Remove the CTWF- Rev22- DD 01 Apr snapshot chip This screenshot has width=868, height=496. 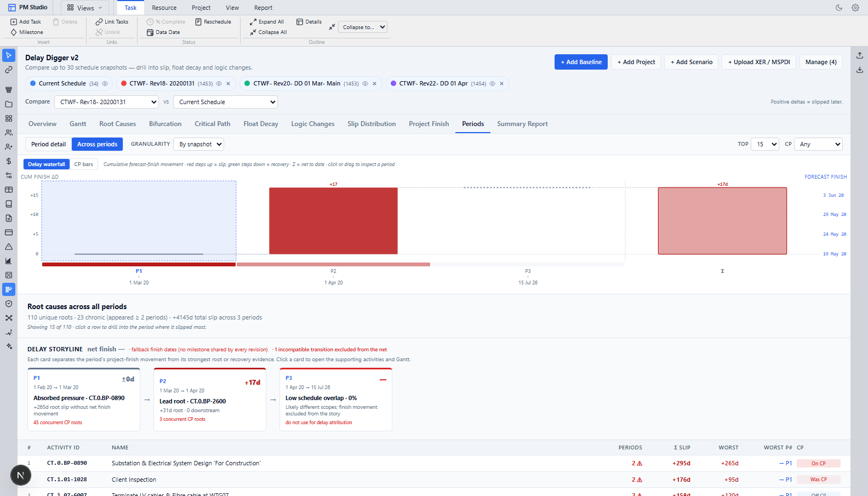coord(501,84)
